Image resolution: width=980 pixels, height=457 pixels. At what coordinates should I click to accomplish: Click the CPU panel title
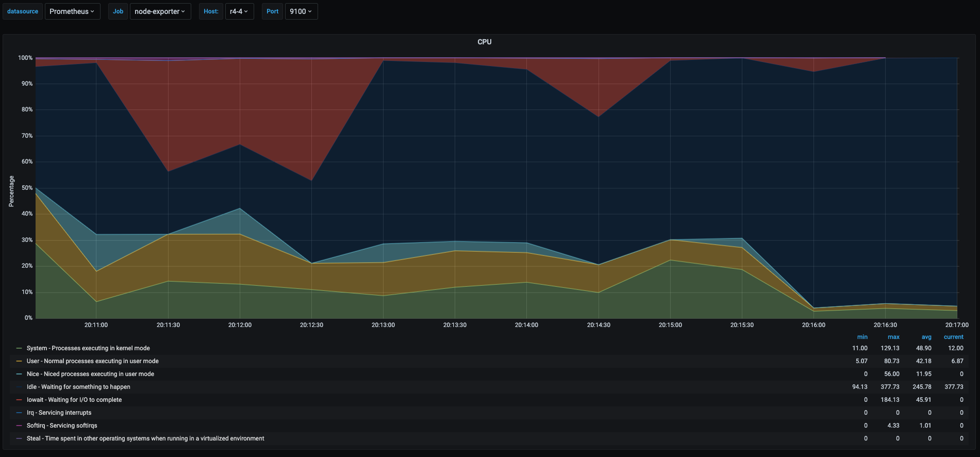(484, 42)
